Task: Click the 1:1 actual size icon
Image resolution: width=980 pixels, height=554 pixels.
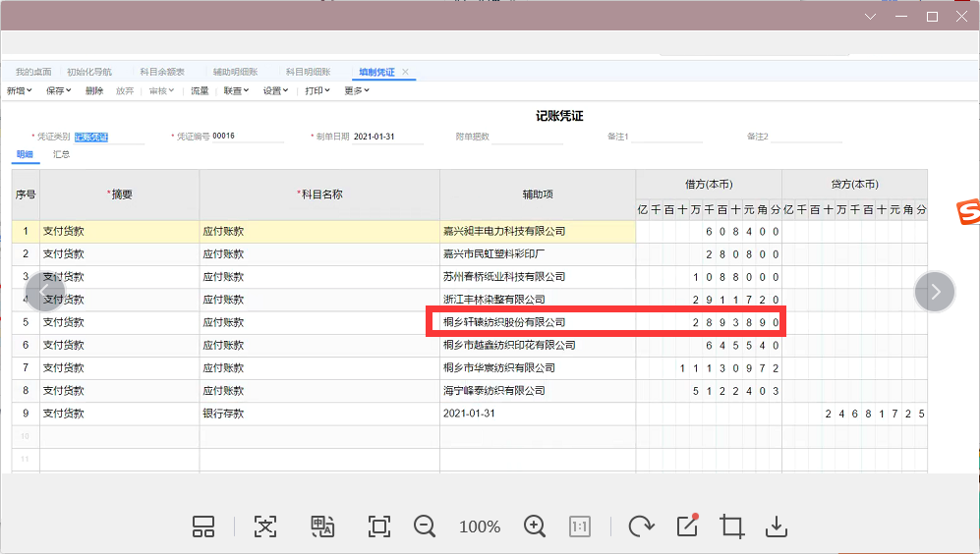Action: (580, 526)
